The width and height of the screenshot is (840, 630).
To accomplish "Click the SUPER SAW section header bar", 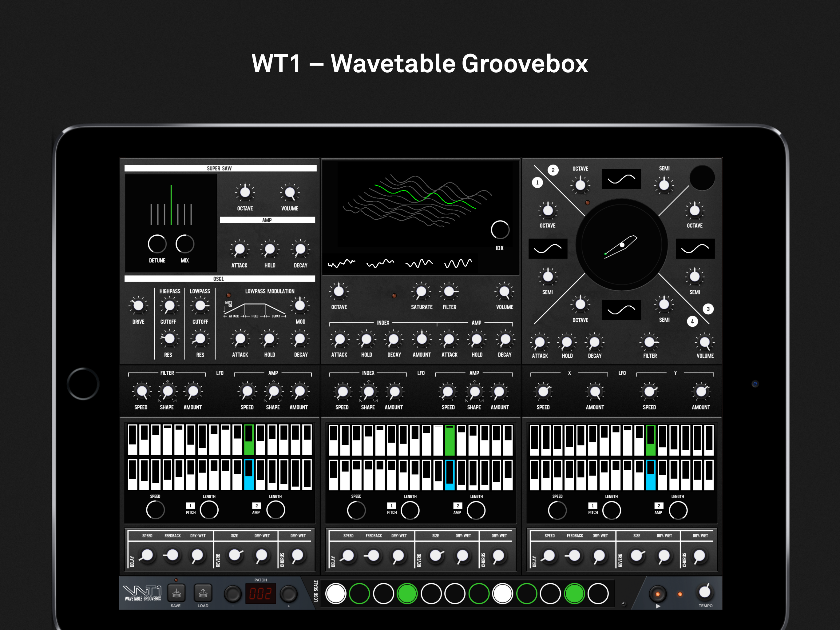I will click(x=220, y=168).
